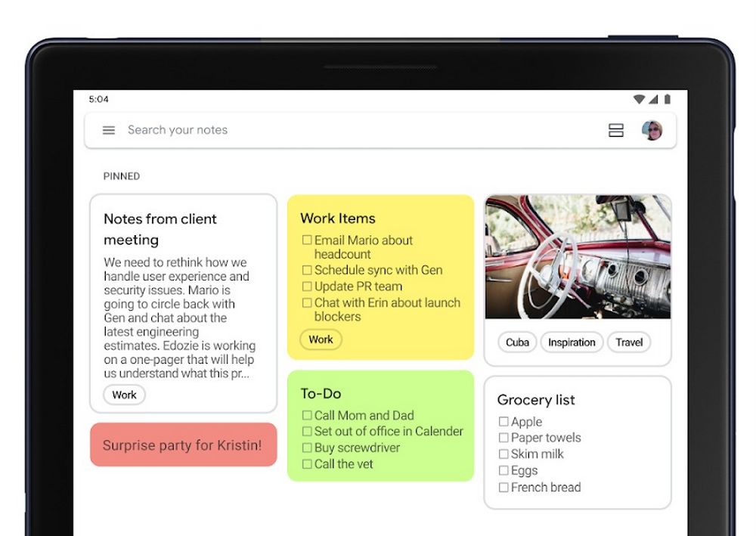The width and height of the screenshot is (756, 536).
Task: Check French bread in Grocery list
Action: click(x=503, y=488)
